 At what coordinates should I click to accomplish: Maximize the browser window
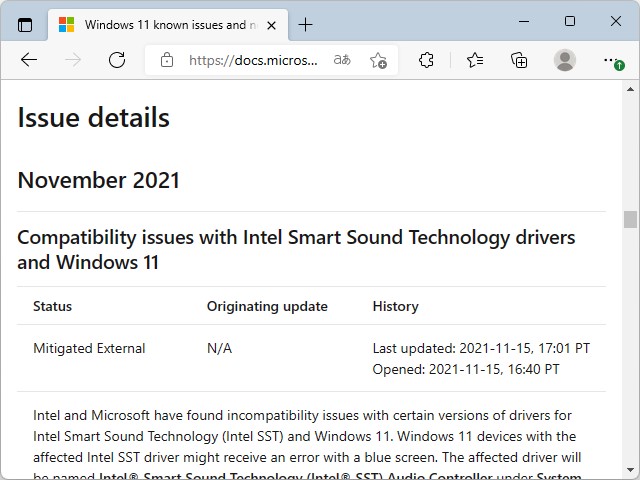[570, 21]
